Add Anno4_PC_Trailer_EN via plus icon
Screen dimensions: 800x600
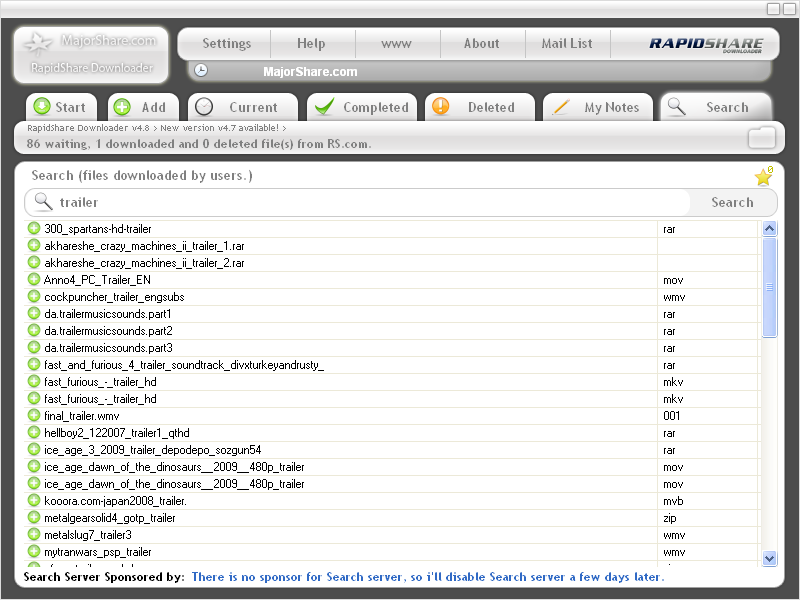coord(34,279)
